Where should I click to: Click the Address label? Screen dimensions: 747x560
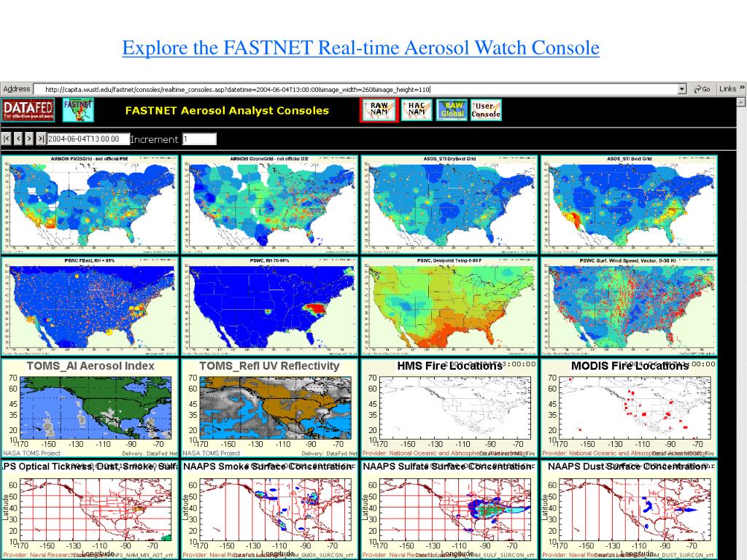coord(17,88)
